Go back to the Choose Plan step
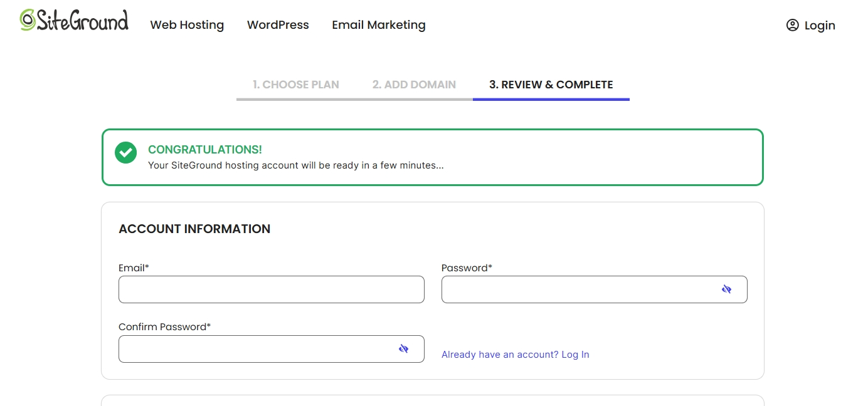Viewport: 868px width, 406px height. (x=296, y=85)
